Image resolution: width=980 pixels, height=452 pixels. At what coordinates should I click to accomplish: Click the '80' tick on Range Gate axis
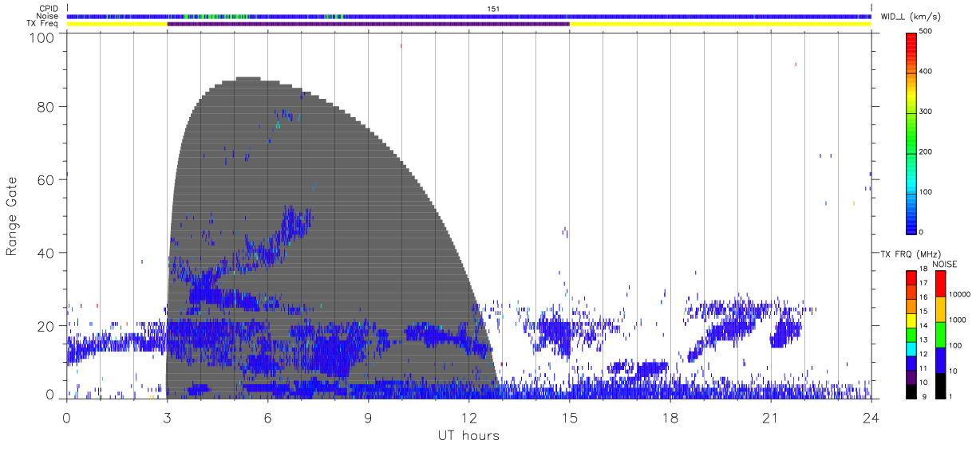coord(47,107)
